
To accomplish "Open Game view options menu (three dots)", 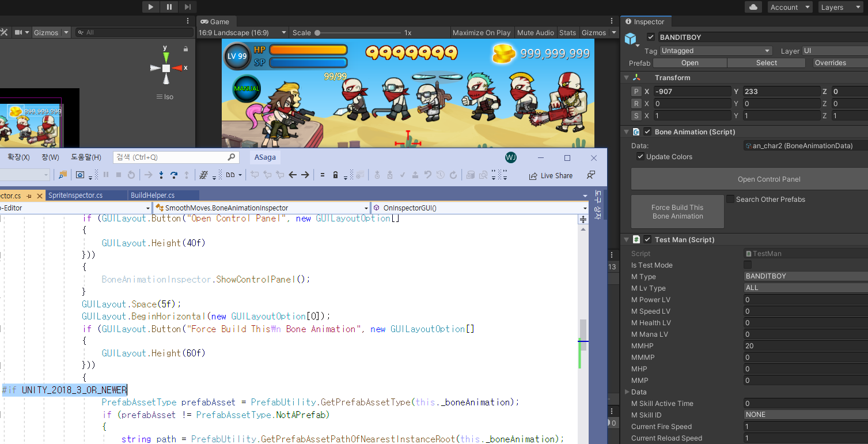I will (612, 21).
